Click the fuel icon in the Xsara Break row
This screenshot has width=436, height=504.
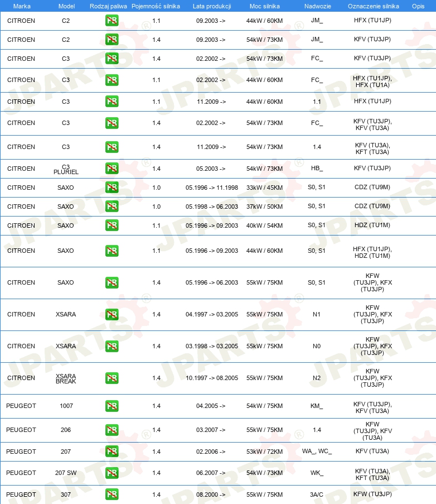pyautogui.click(x=112, y=378)
